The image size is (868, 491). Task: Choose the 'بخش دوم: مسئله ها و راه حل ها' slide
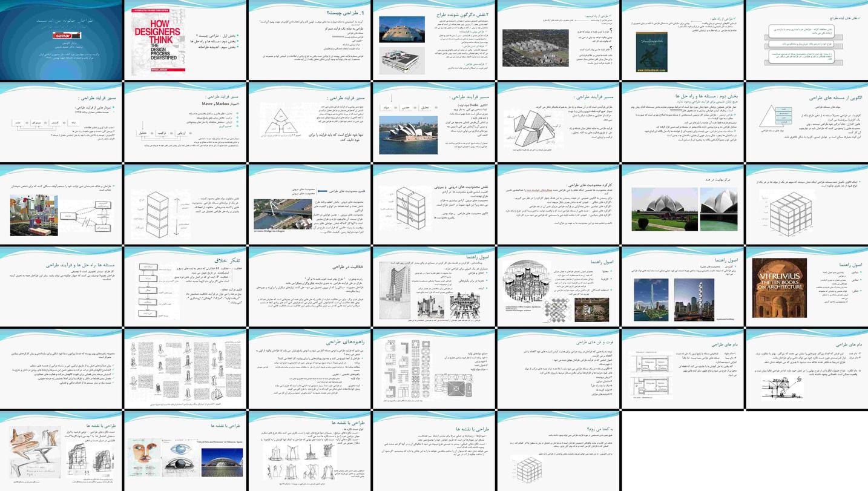[x=682, y=122]
